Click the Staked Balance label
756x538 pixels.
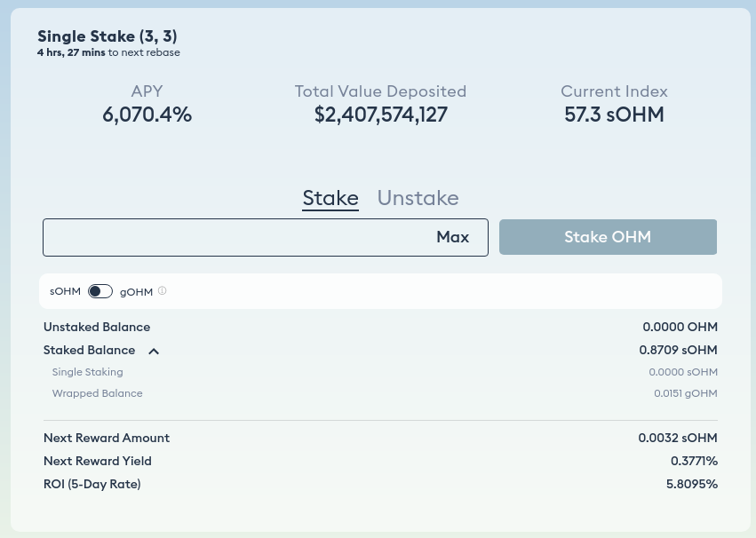pyautogui.click(x=89, y=350)
